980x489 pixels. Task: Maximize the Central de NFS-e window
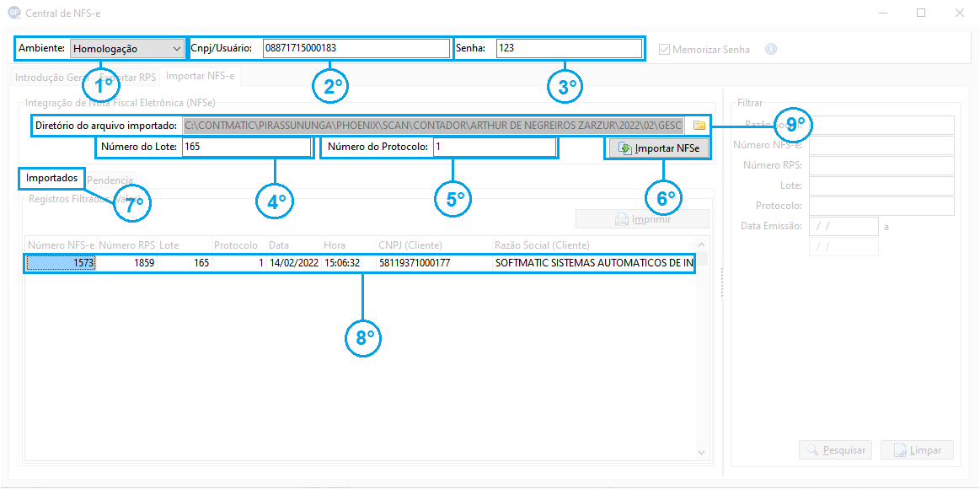pyautogui.click(x=921, y=13)
